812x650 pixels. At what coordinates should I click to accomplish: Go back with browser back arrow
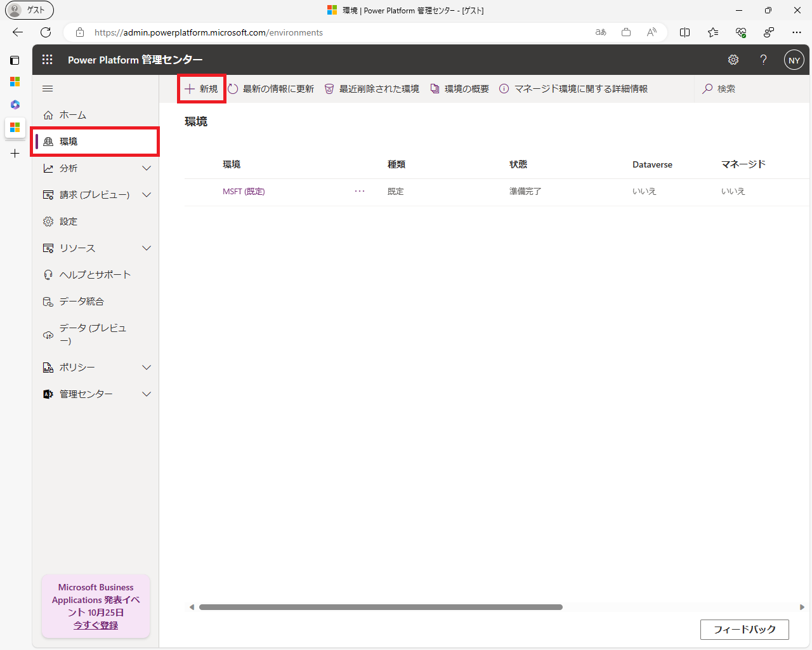[18, 32]
